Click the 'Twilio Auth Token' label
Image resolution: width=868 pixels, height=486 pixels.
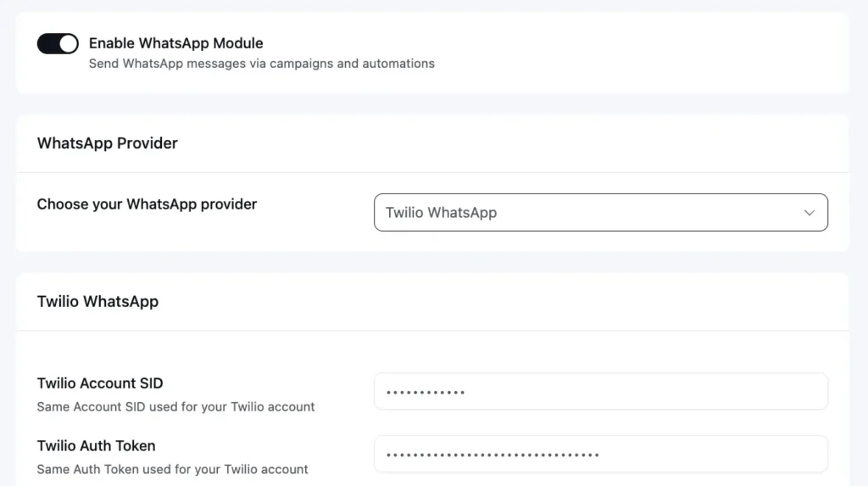(x=97, y=445)
